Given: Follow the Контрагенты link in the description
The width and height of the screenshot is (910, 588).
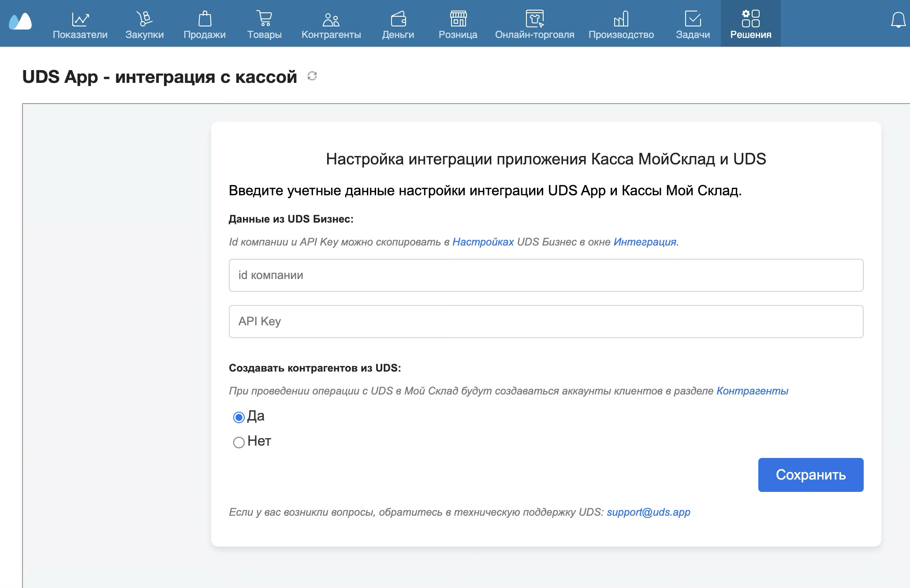Looking at the screenshot, I should (x=752, y=391).
